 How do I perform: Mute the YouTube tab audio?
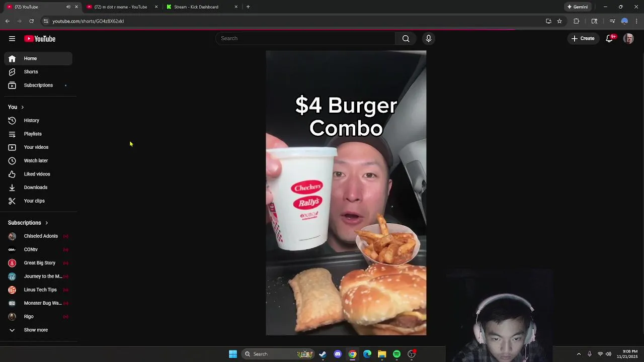click(68, 7)
